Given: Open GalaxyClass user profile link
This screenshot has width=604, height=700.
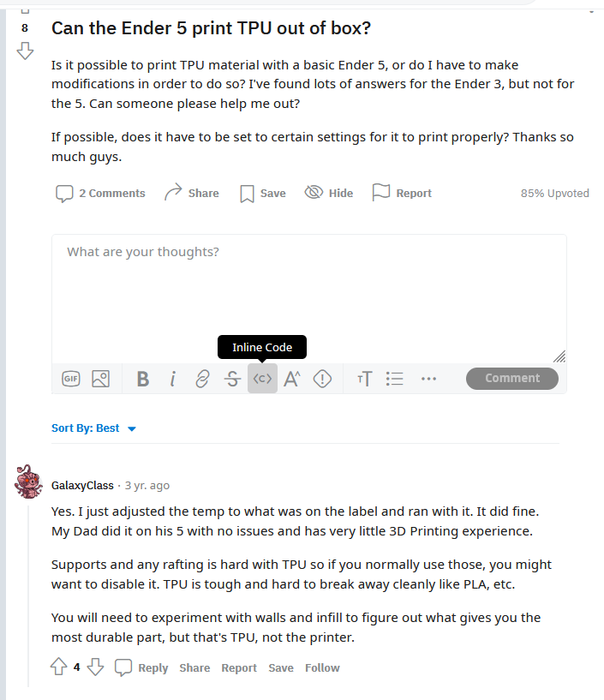Looking at the screenshot, I should [82, 485].
